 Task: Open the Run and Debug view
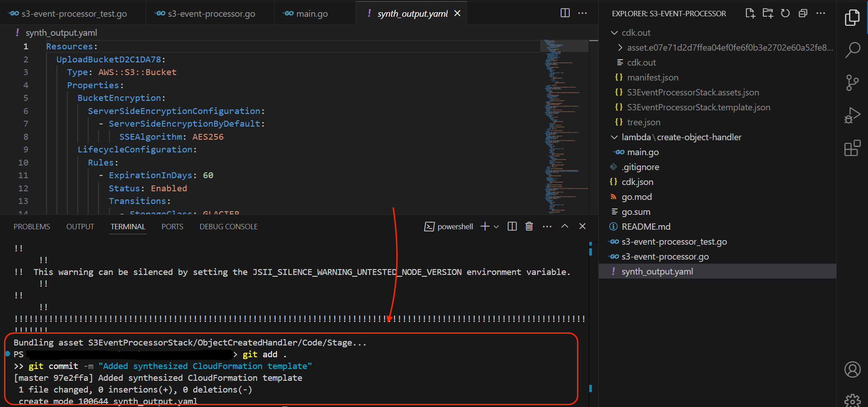852,115
